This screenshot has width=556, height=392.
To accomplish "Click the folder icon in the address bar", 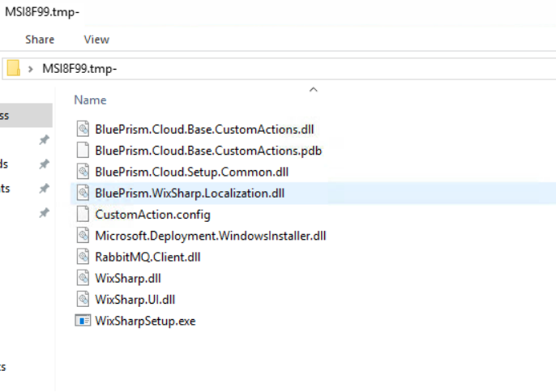I will pos(14,68).
